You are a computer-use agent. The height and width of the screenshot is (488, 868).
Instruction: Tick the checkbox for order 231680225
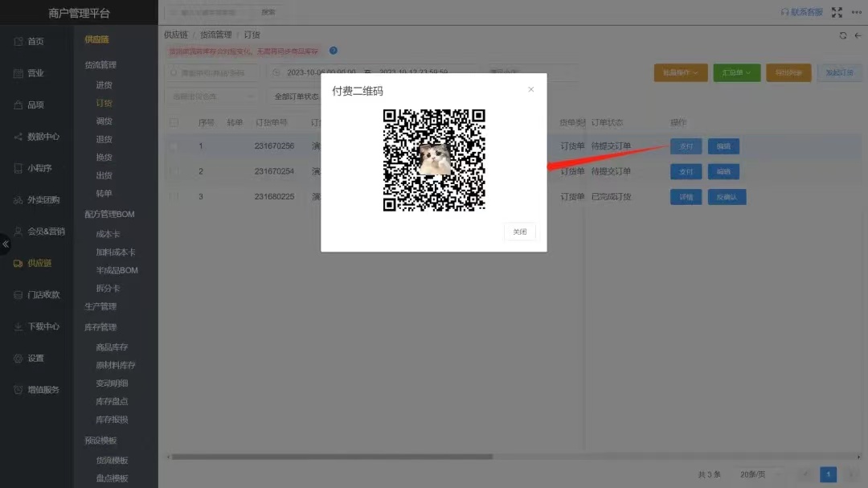174,197
